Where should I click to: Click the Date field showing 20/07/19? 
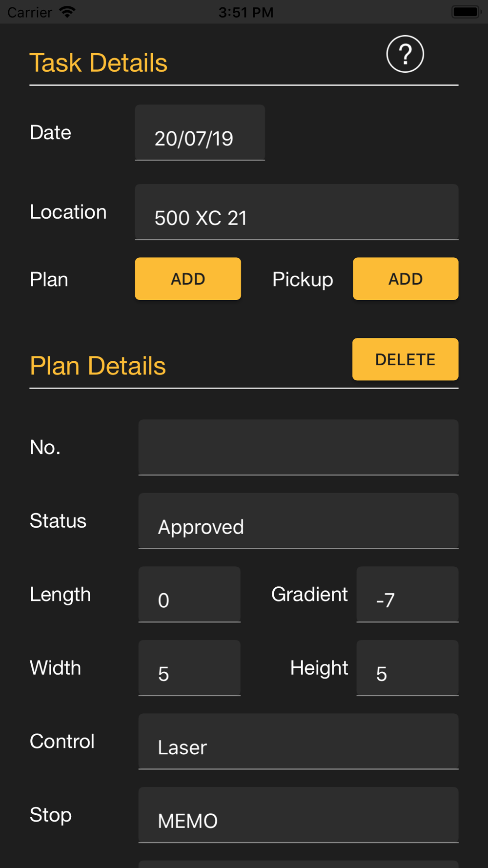tap(200, 133)
